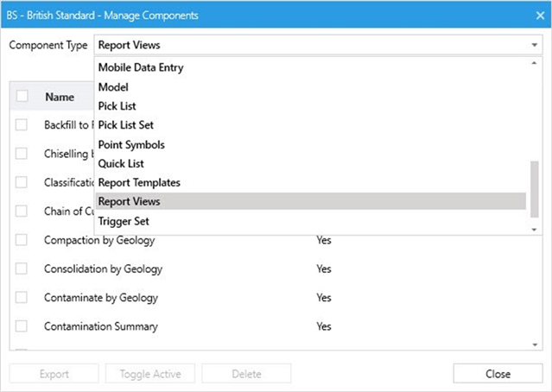Pick Quick List from dropdown
Image resolution: width=552 pixels, height=392 pixels.
coord(121,163)
